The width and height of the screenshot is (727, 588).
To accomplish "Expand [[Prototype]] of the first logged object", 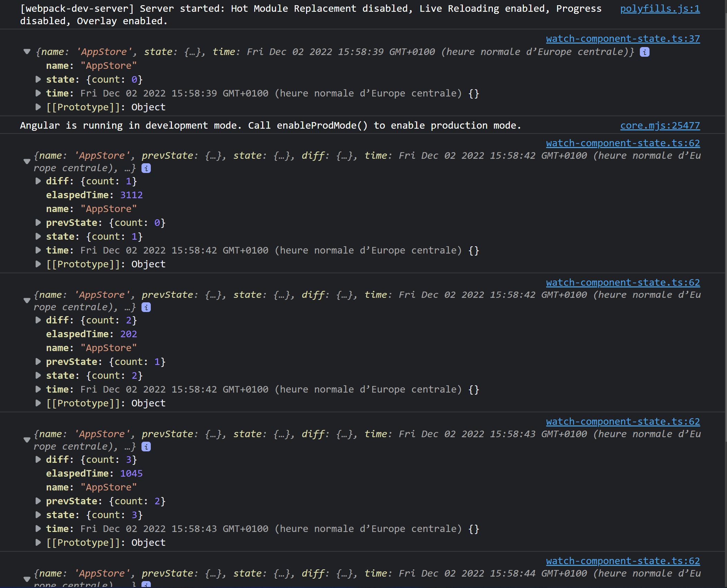I will [38, 107].
